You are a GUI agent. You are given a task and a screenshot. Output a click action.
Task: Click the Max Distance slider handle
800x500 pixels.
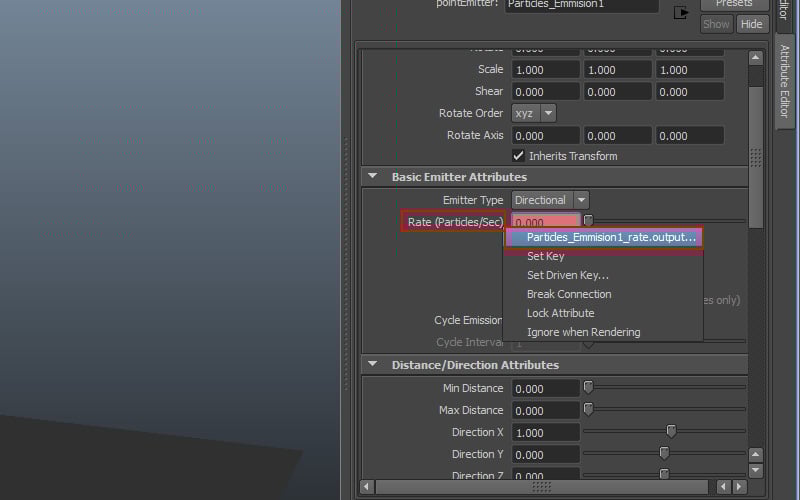coord(588,409)
